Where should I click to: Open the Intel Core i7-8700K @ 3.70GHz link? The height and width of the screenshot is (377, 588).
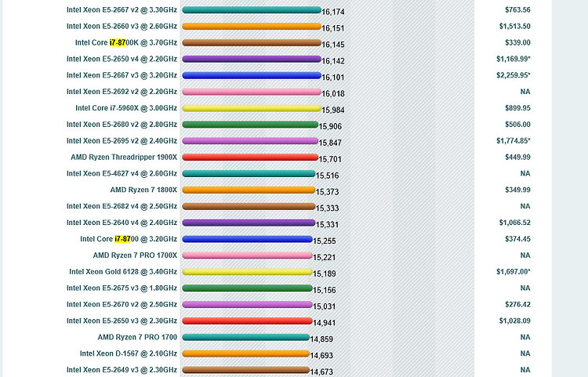[x=126, y=43]
